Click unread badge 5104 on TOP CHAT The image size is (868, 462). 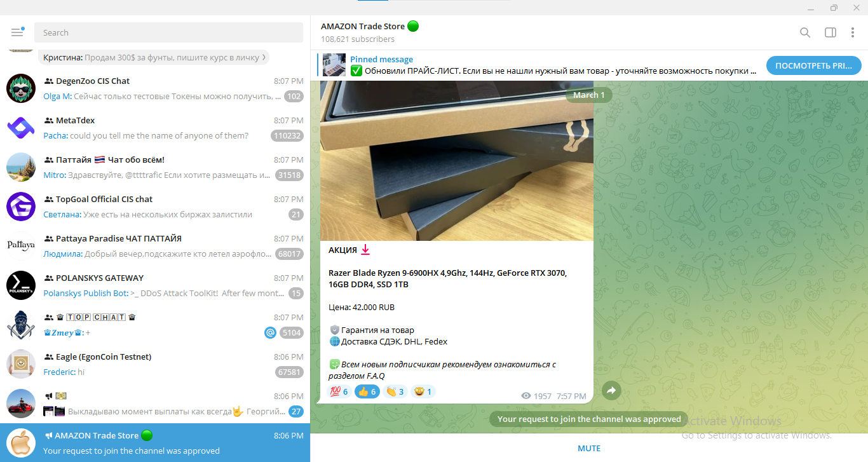292,332
